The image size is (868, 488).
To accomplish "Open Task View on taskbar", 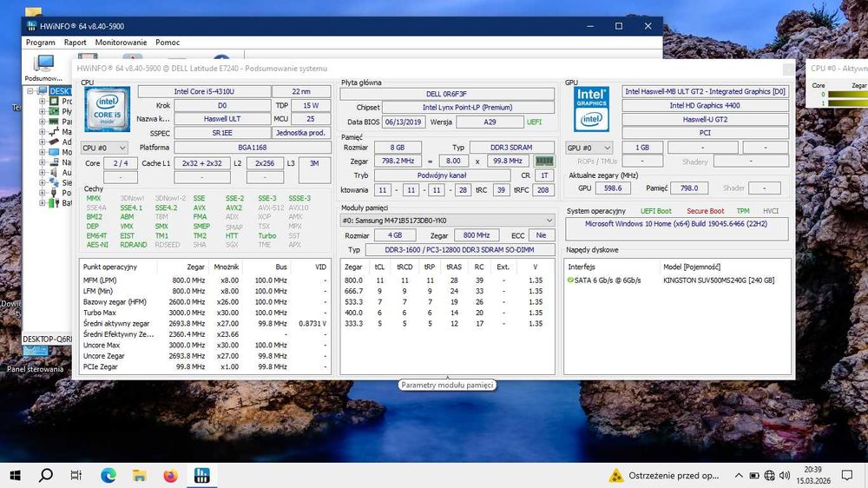I will (x=76, y=475).
